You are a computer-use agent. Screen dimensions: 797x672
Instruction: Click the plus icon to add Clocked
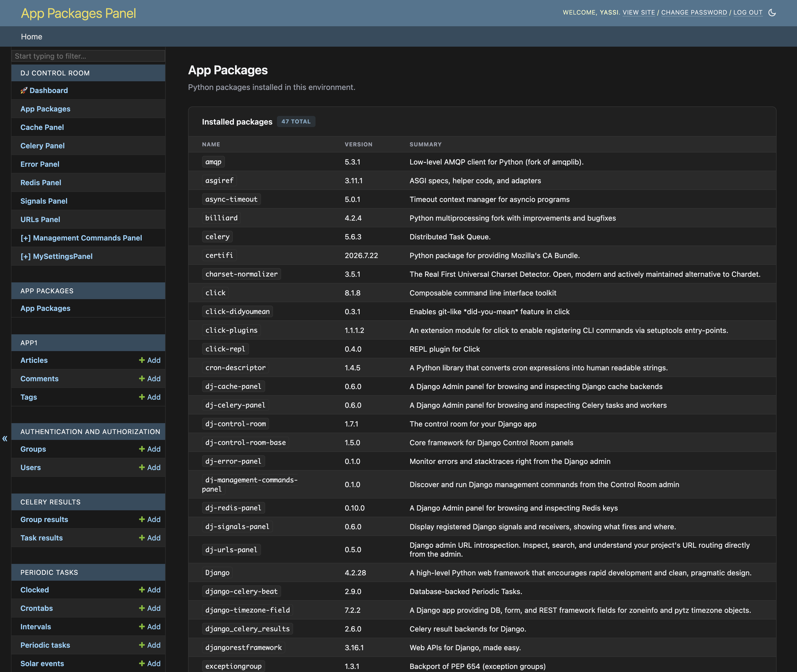pos(142,590)
